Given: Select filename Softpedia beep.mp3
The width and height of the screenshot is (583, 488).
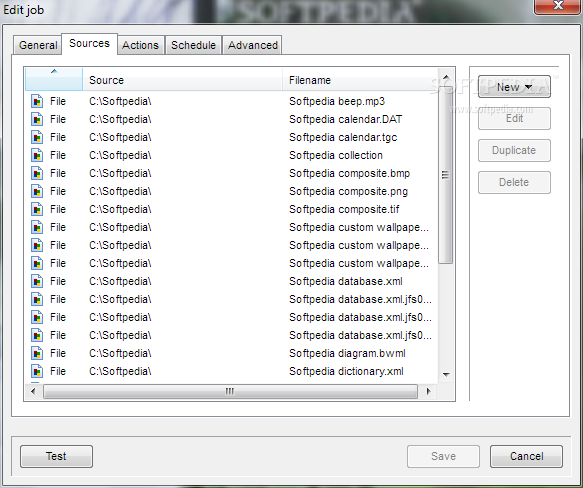Looking at the screenshot, I should (337, 101).
